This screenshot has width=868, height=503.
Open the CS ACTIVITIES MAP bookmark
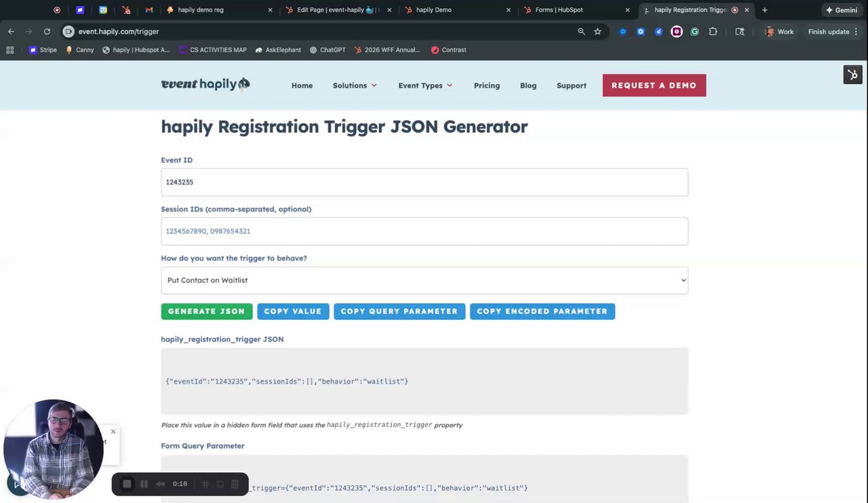(x=213, y=49)
